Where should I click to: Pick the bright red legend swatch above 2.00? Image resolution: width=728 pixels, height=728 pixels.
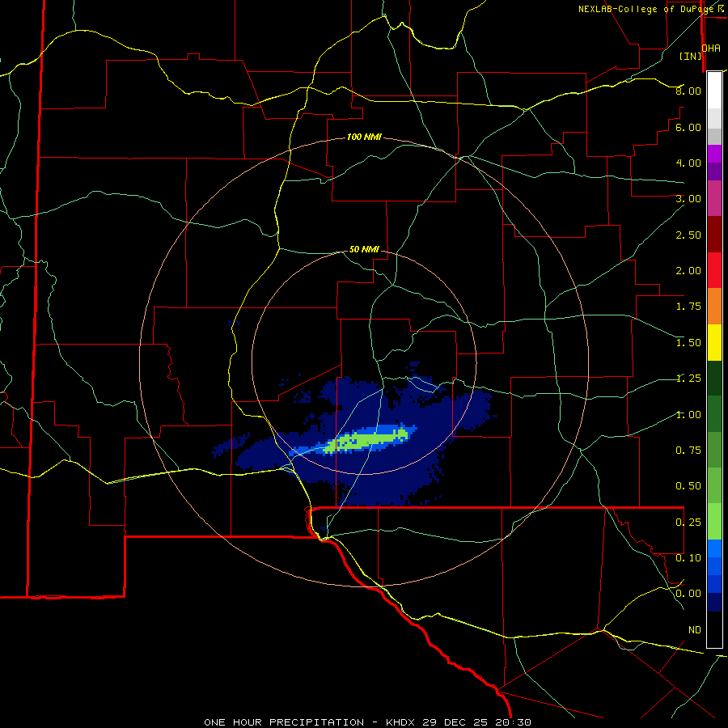(x=714, y=270)
